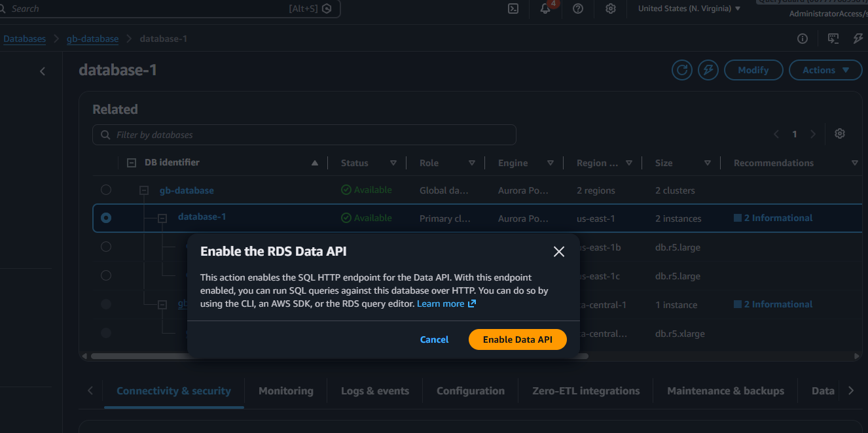Viewport: 868px width, 433px height.
Task: Open the Databases breadcrumb link
Action: click(x=25, y=39)
